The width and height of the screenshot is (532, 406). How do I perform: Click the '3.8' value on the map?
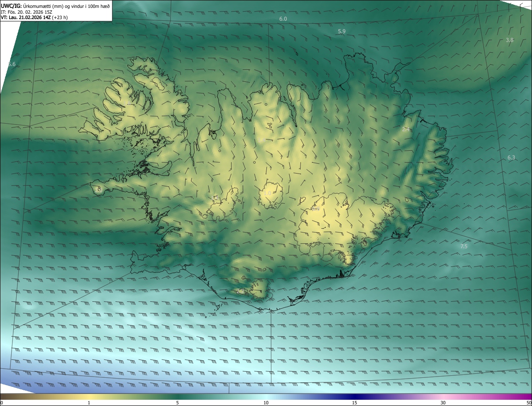[510, 40]
